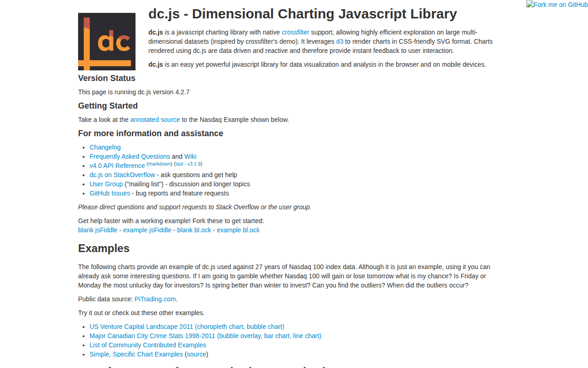Viewport: 588px width, 368px height.
Task: Open blank jsFiddle link
Action: tap(98, 230)
